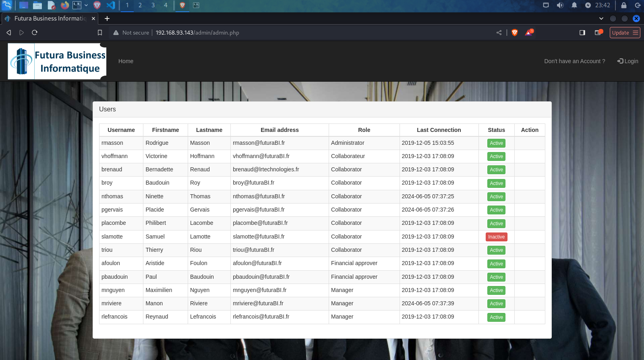Toggle the browser sidebar panel
Image resolution: width=644 pixels, height=360 pixels.
point(582,33)
